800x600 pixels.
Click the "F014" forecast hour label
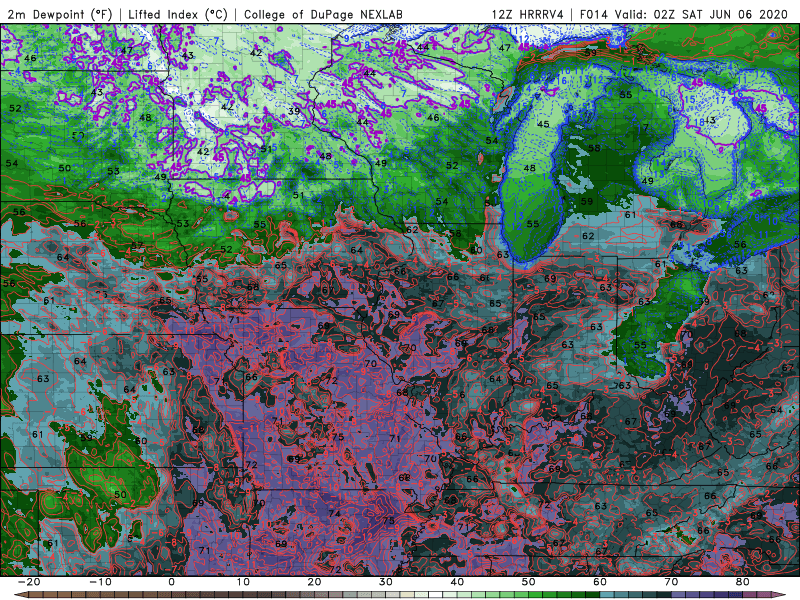(x=593, y=14)
